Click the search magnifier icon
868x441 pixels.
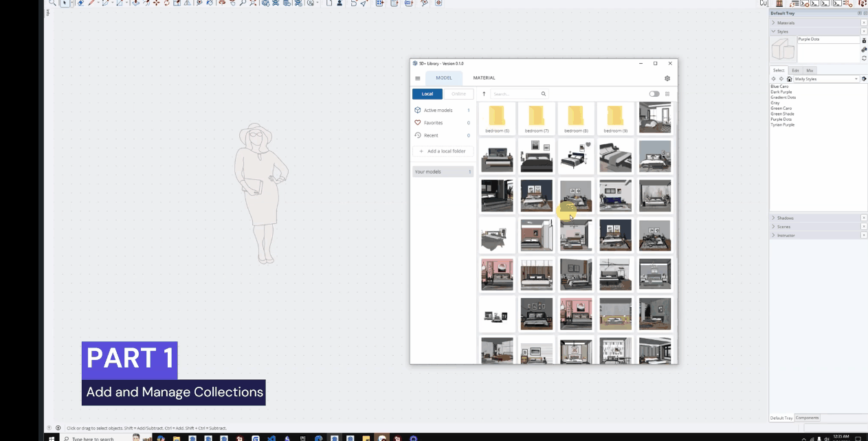click(x=543, y=94)
